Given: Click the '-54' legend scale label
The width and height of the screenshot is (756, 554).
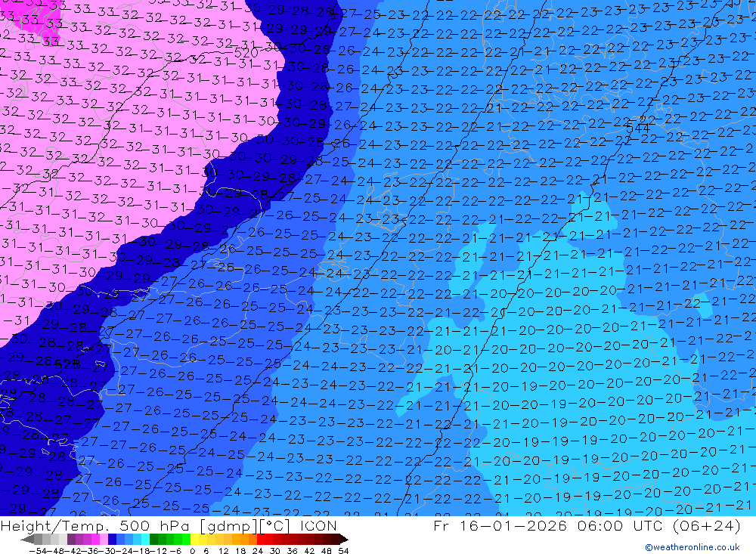Looking at the screenshot, I should point(38,551).
